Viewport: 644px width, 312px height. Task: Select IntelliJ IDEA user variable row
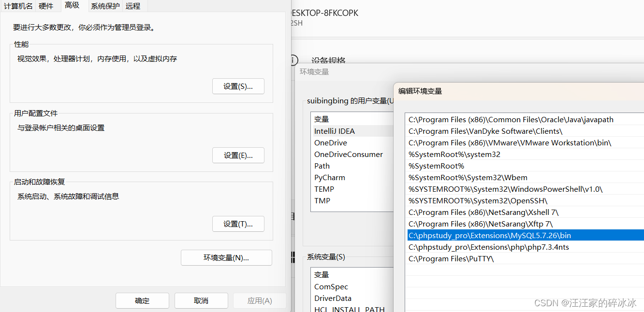click(x=352, y=131)
